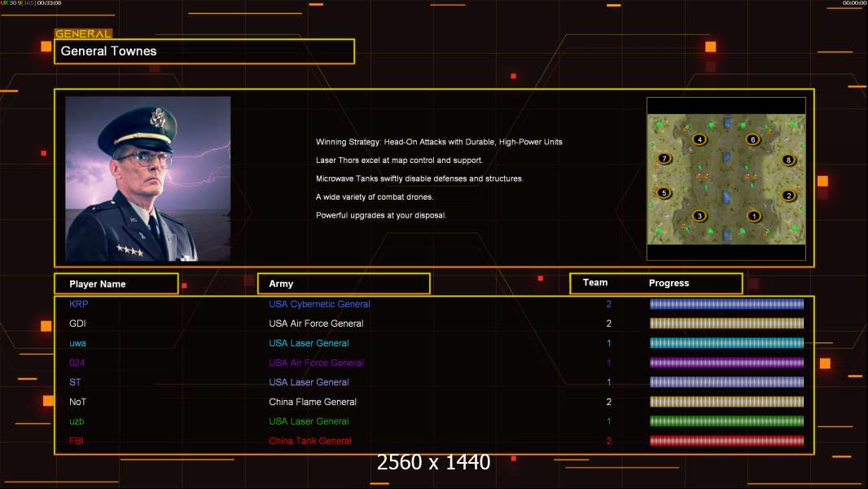Click ST's lavender progress bar
Viewport: 868px width, 489px height.
point(726,382)
